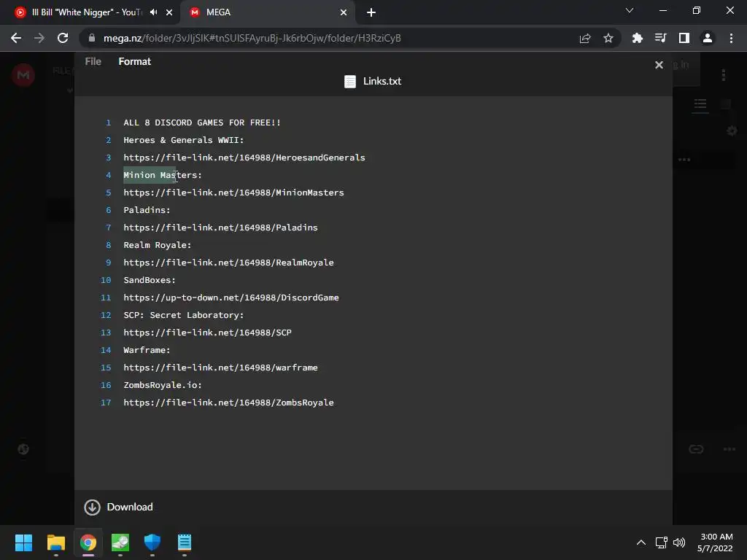
Task: Click the MinionMasters URL line
Action: 233,192
